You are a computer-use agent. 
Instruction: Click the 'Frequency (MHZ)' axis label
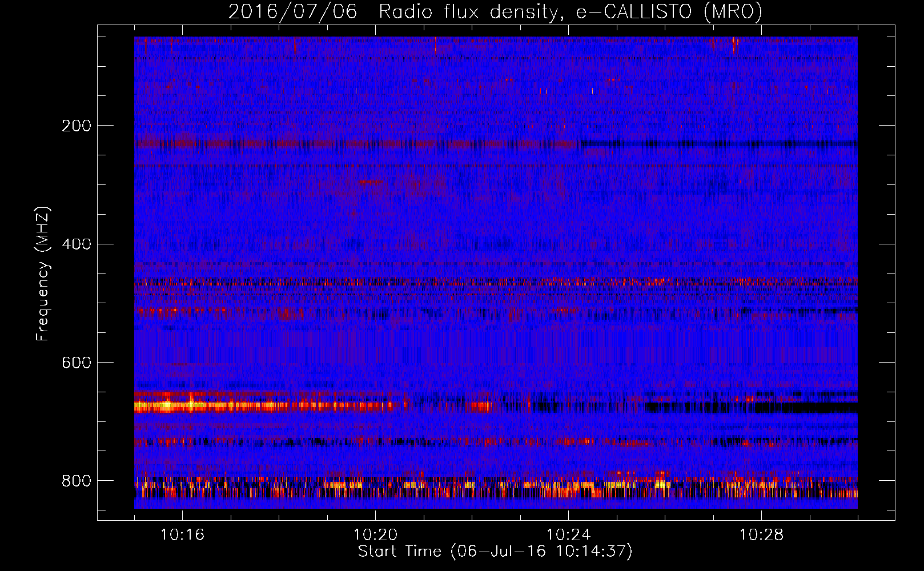click(x=42, y=274)
